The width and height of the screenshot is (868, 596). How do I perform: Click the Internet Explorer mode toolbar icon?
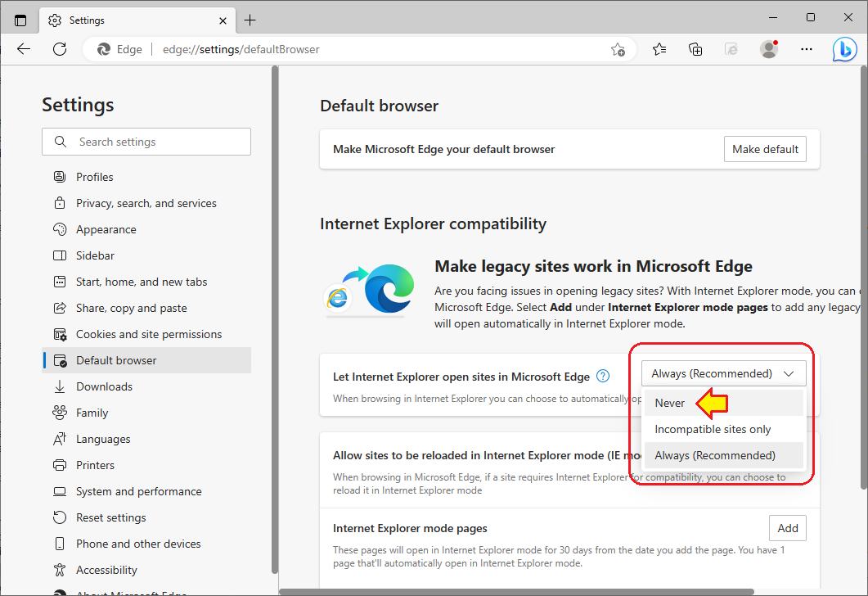click(731, 49)
